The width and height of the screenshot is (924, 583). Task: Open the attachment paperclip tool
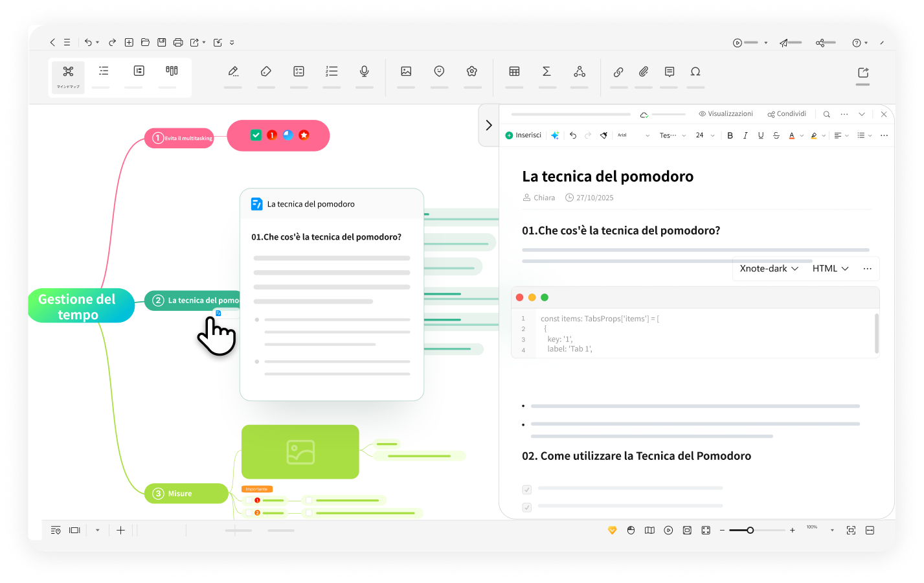pyautogui.click(x=643, y=71)
